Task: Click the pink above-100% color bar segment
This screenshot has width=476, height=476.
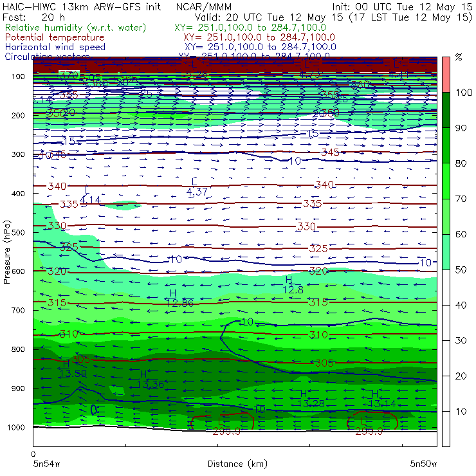Action: (446, 75)
